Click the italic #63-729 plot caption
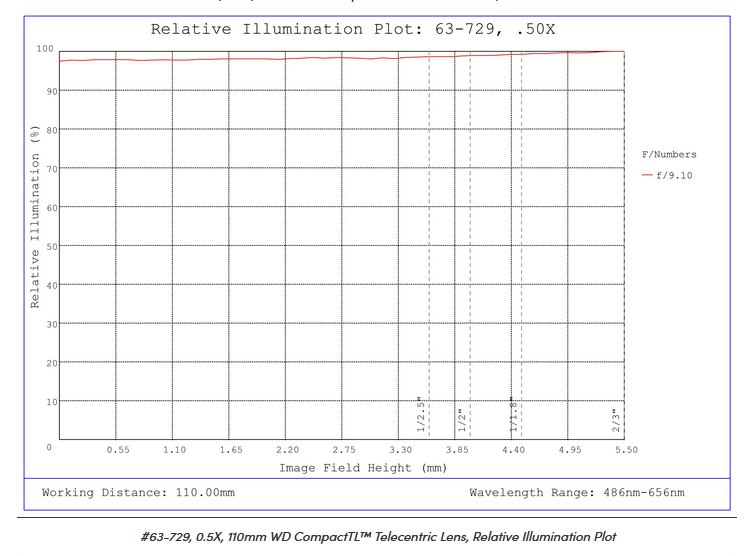The width and height of the screenshot is (749, 556). (378, 537)
